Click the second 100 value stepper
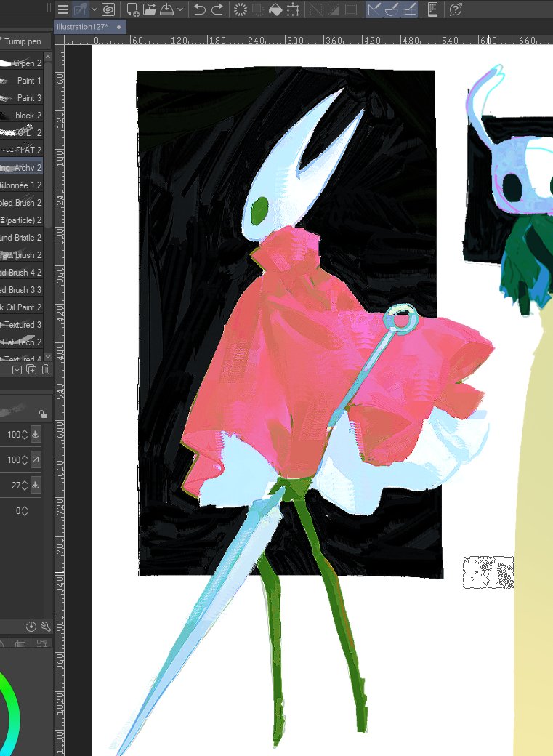The width and height of the screenshot is (553, 756). click(x=25, y=460)
